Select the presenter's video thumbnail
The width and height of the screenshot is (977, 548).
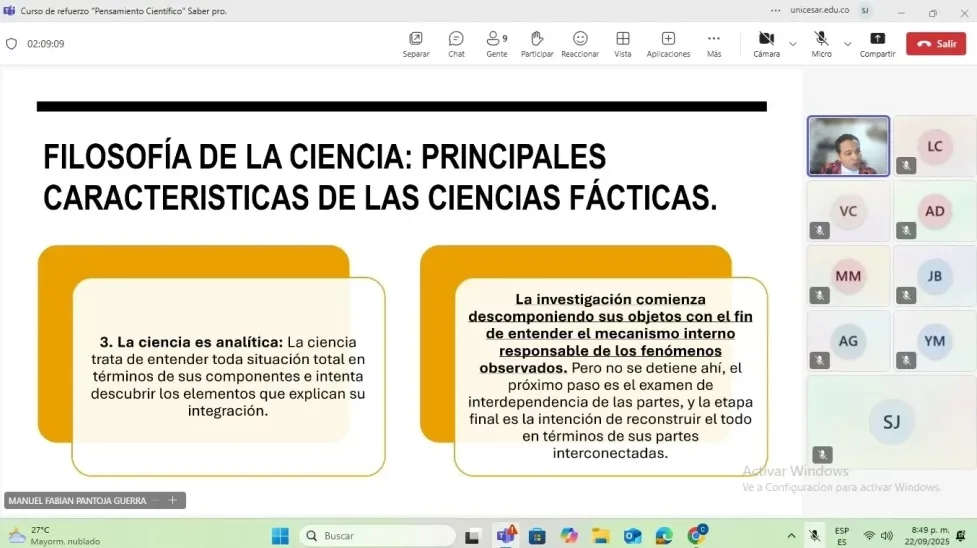pyautogui.click(x=848, y=147)
